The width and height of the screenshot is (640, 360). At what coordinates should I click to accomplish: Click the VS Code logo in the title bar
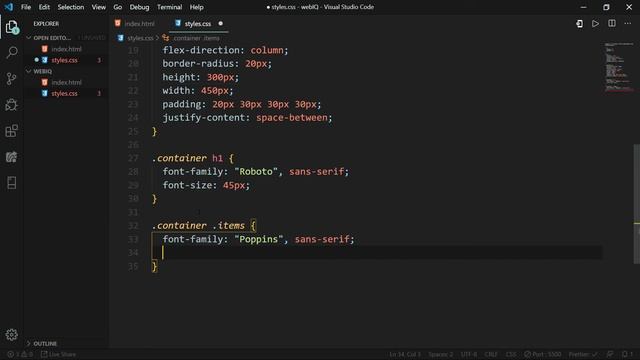[x=9, y=7]
